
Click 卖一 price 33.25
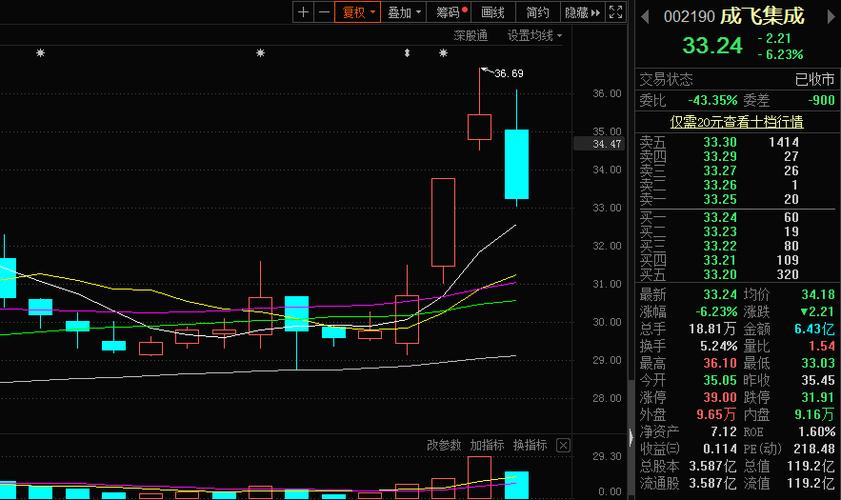(720, 199)
